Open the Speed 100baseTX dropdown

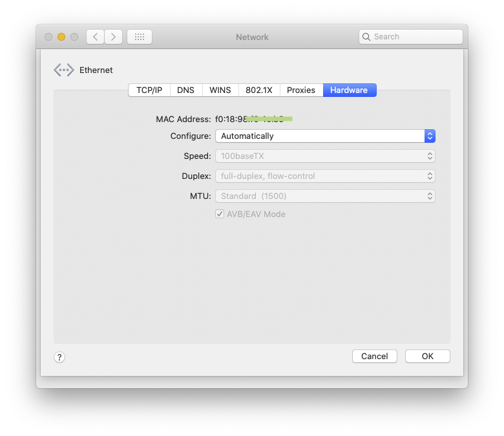point(325,156)
